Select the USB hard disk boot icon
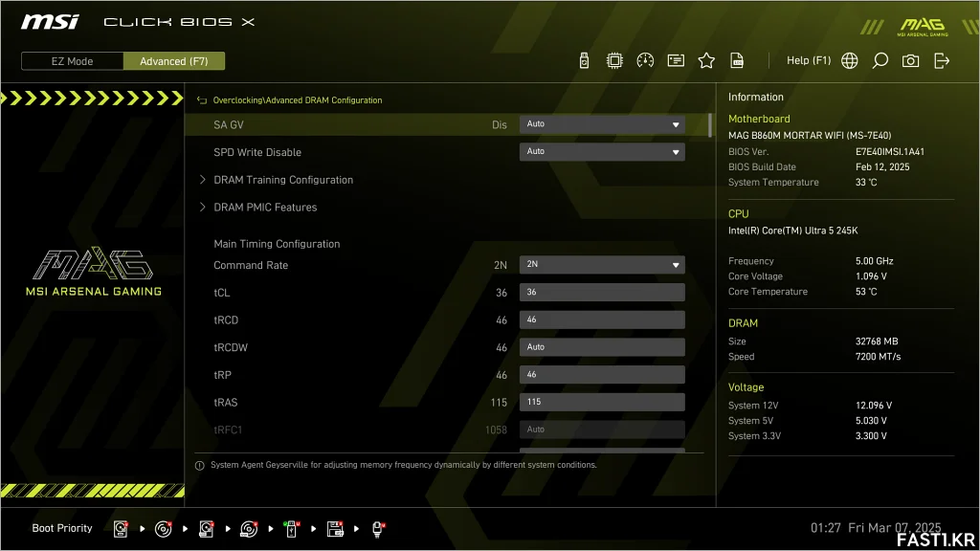 [207, 529]
